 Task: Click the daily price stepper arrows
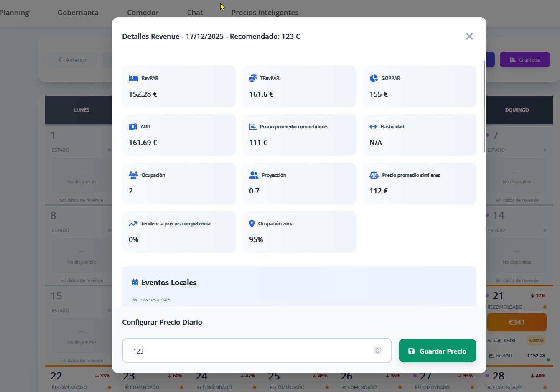tap(377, 351)
